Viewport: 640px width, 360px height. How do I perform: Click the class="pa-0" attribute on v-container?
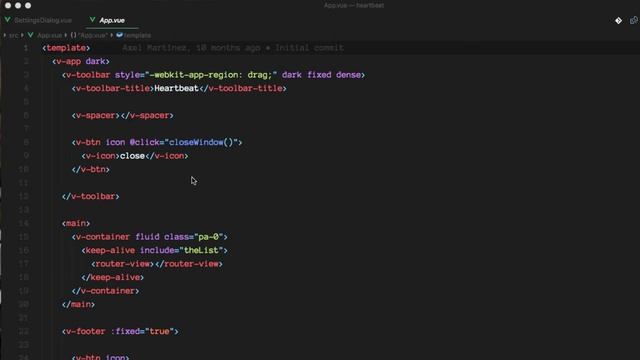click(x=193, y=237)
